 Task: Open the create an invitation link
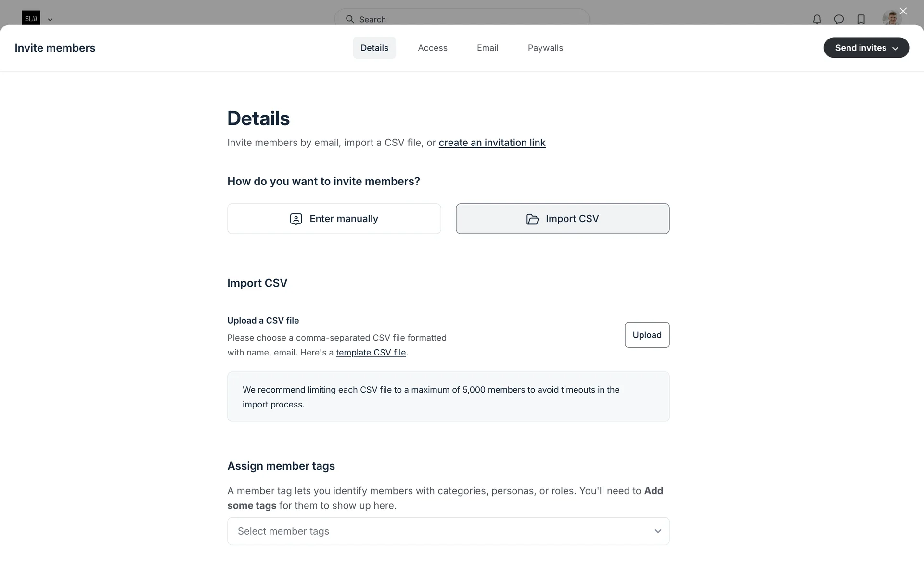[492, 143]
